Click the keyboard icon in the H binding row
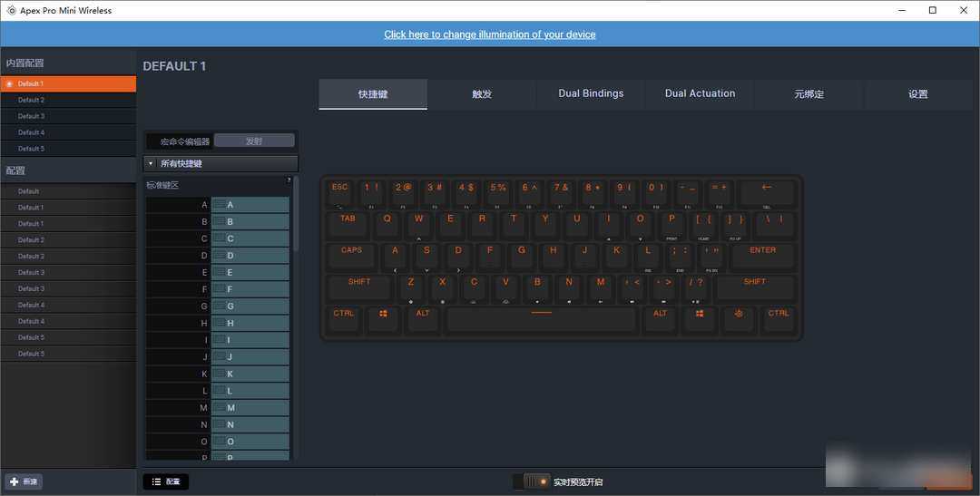Image resolution: width=980 pixels, height=496 pixels. (219, 322)
